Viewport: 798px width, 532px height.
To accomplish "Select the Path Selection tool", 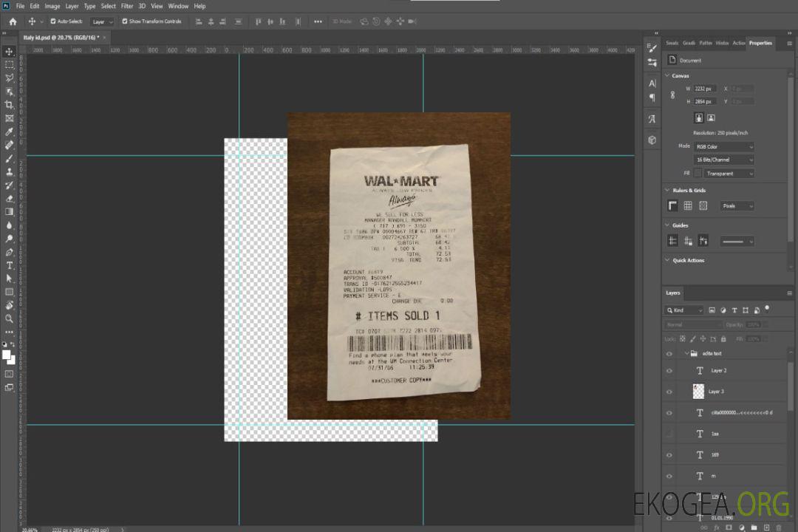I will pyautogui.click(x=9, y=279).
